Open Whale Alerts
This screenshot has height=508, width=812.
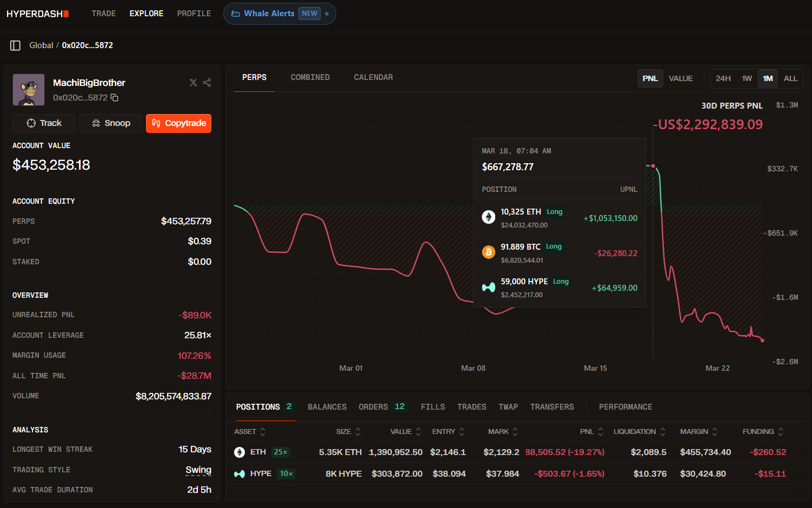pyautogui.click(x=279, y=14)
